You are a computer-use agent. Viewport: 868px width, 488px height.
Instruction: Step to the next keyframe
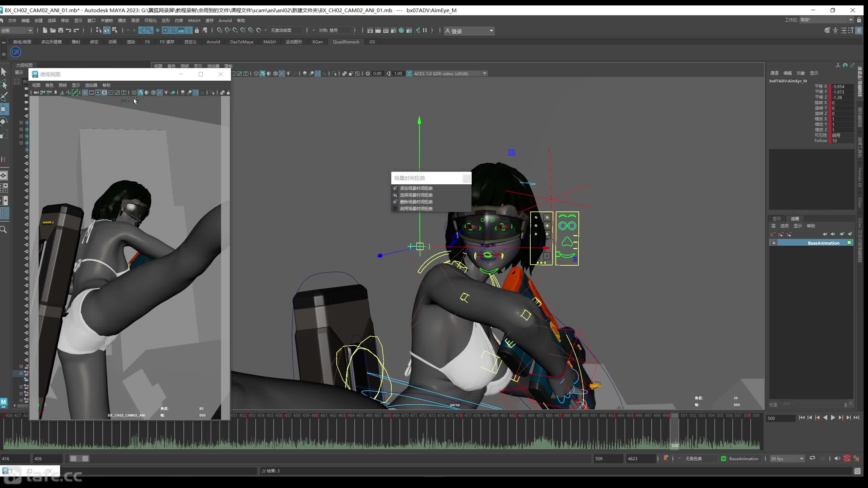click(x=841, y=418)
